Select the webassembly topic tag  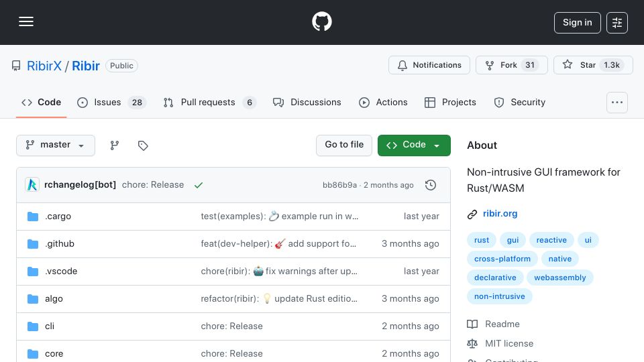click(x=559, y=278)
